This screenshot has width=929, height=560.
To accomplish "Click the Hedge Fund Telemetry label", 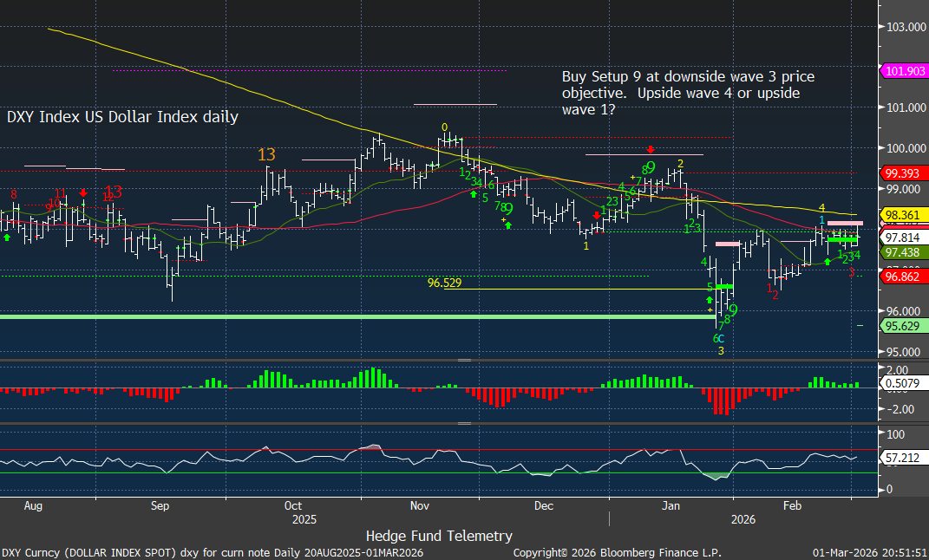I will tap(439, 536).
